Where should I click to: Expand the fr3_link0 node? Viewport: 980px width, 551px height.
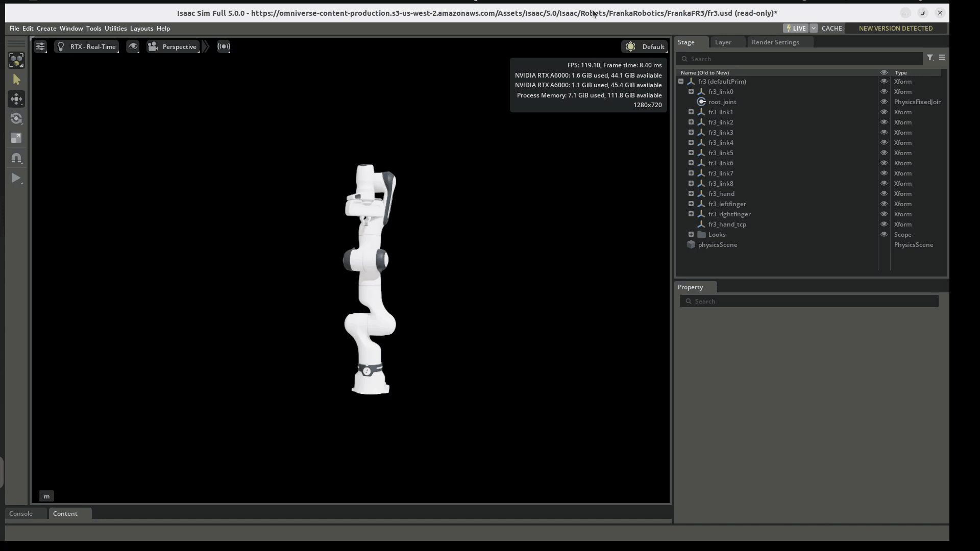(x=691, y=91)
